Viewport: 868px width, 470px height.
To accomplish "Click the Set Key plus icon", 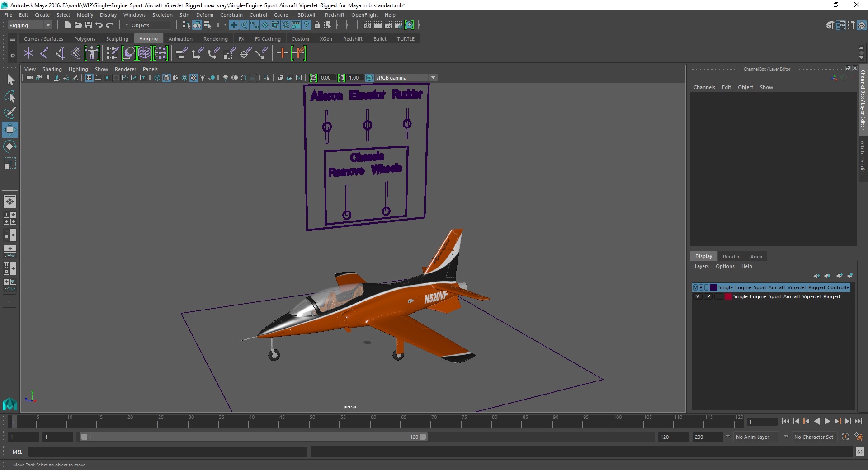I will (282, 53).
